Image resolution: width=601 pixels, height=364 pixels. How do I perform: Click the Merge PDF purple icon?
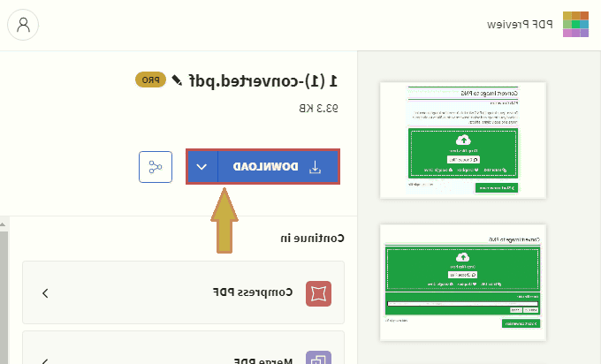318,358
